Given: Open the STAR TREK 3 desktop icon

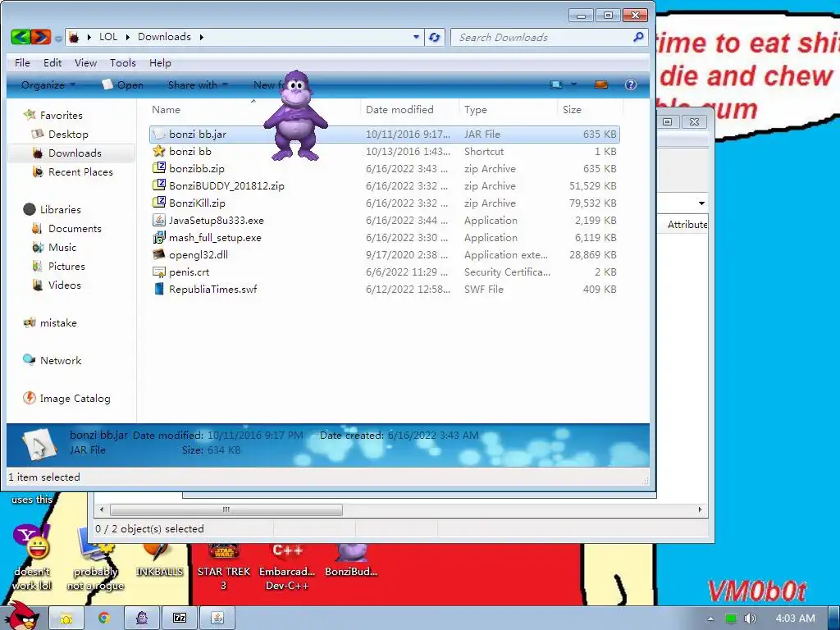Looking at the screenshot, I should [224, 567].
